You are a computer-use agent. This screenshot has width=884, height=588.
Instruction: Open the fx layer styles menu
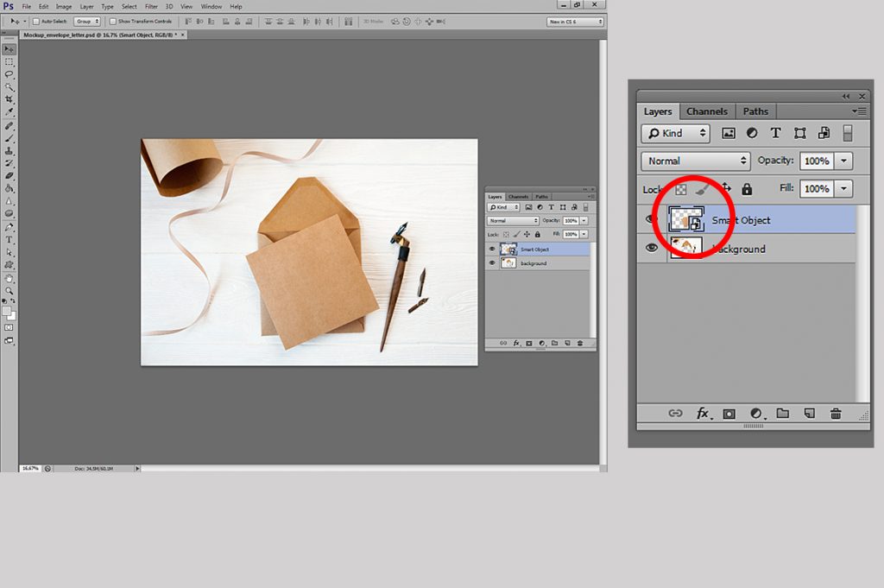(703, 413)
